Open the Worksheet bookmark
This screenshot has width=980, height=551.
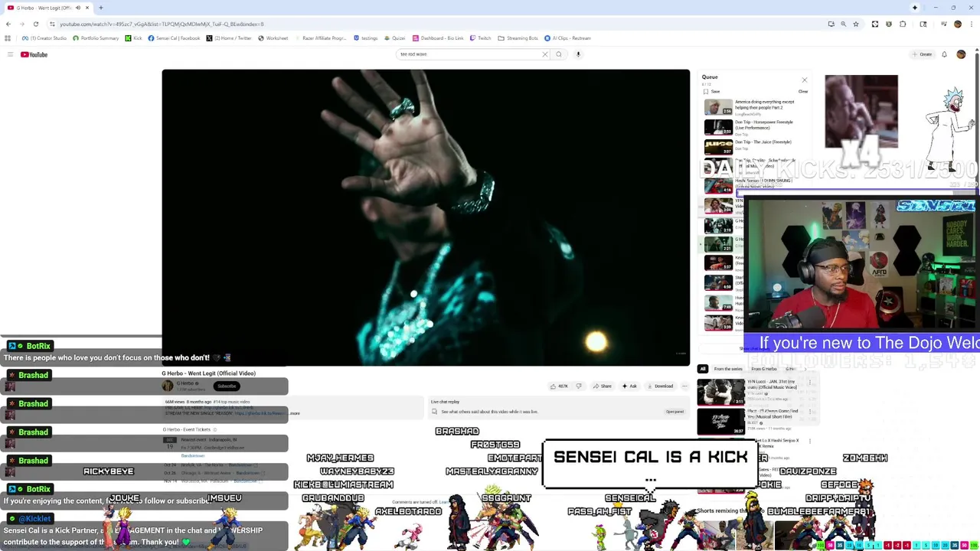click(x=273, y=38)
